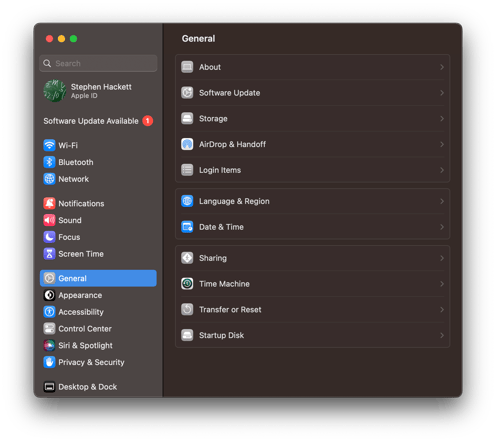Open the Siri & Spotlight icon

click(49, 345)
